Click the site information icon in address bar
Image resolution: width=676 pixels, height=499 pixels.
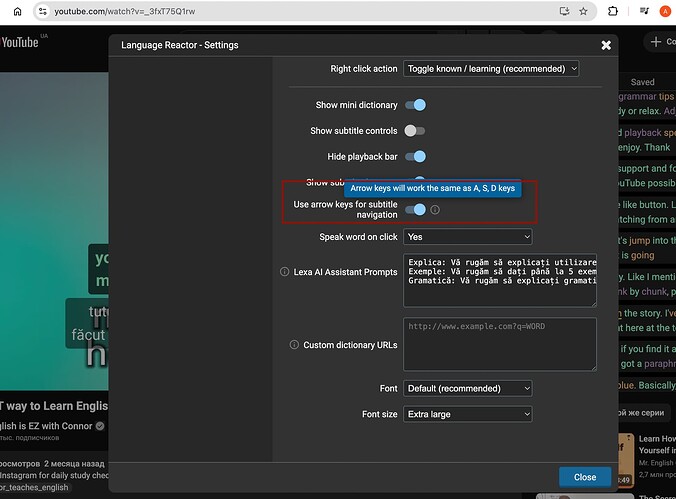[44, 11]
